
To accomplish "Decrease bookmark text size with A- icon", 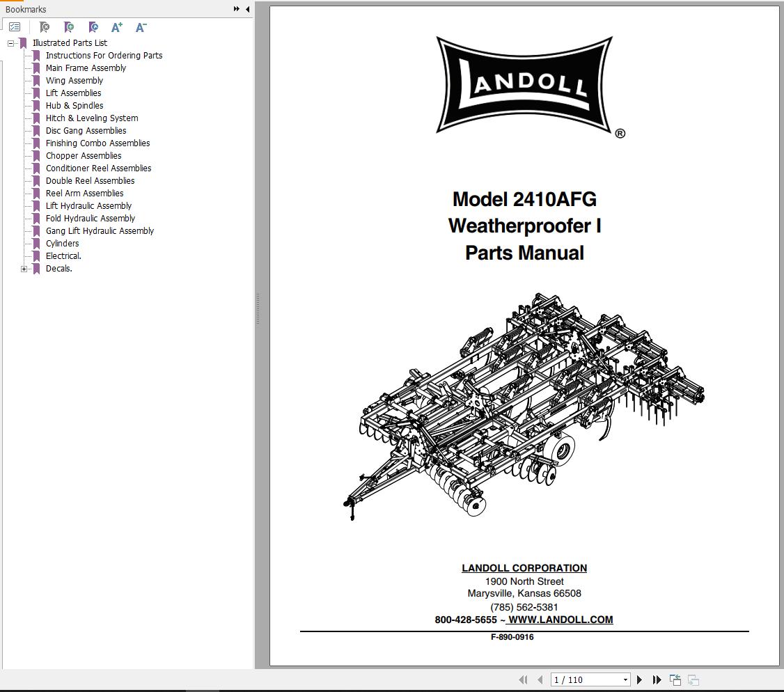I will (141, 27).
